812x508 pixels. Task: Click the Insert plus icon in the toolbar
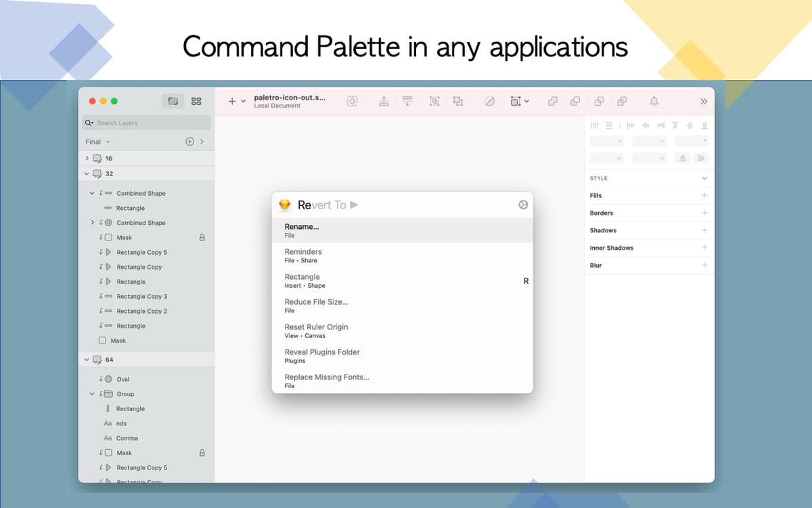(231, 100)
